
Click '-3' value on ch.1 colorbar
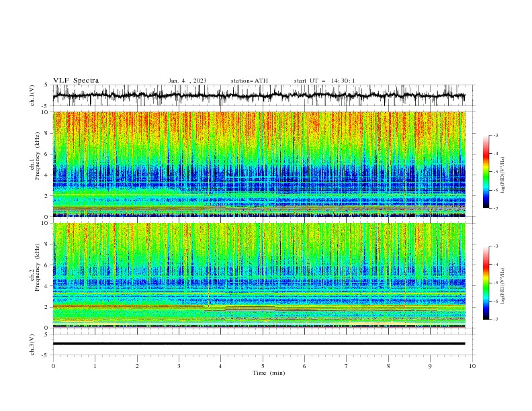(x=496, y=135)
